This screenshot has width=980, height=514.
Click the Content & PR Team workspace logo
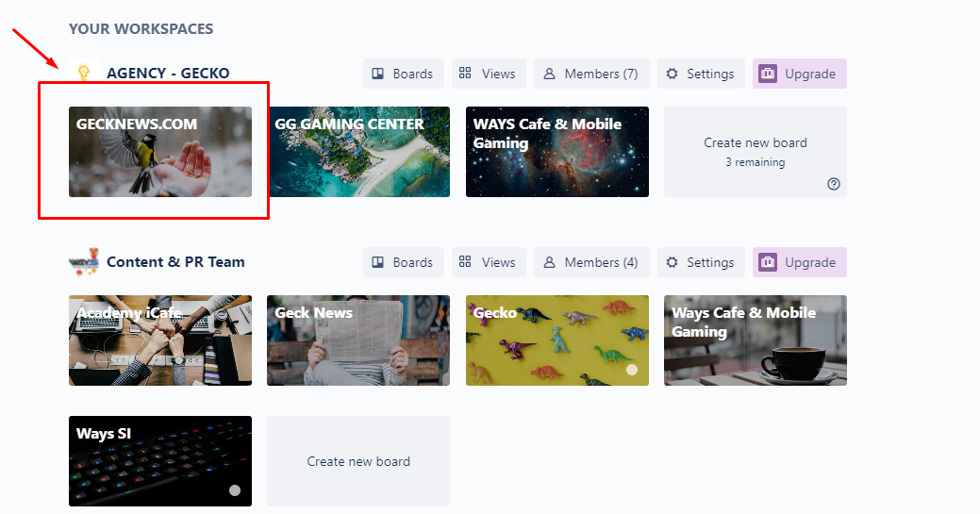point(84,262)
